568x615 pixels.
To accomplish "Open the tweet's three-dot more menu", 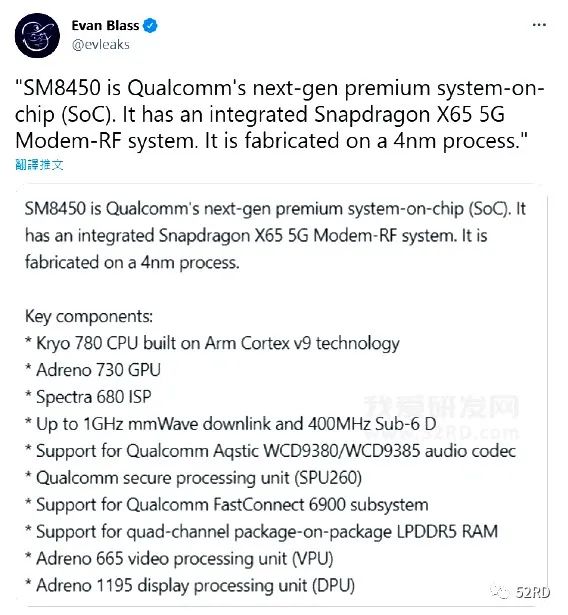I will (539, 25).
